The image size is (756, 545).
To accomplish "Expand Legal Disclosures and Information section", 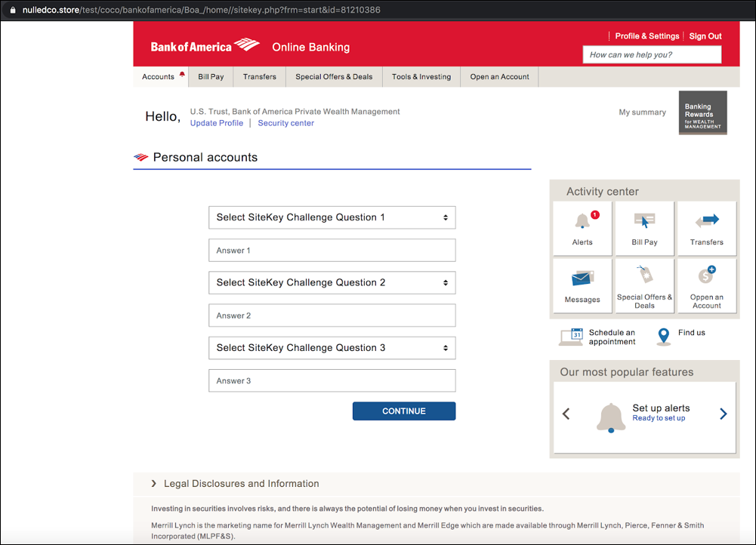I will pos(236,483).
